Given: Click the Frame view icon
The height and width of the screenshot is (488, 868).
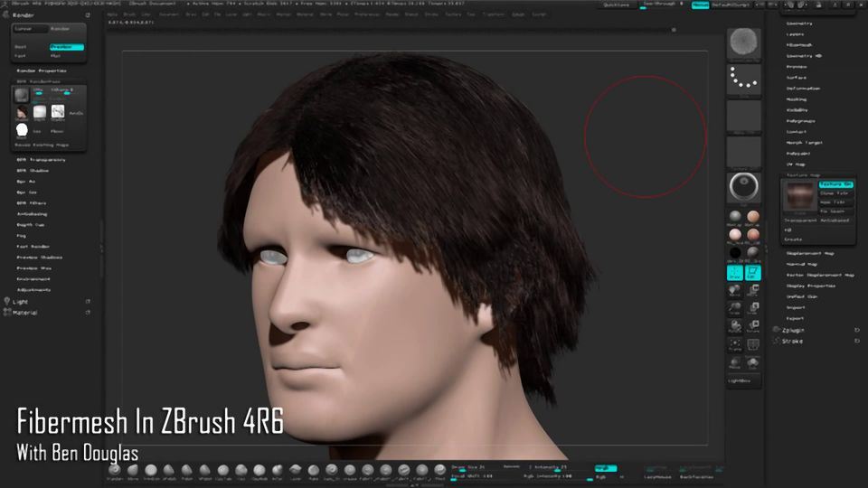Looking at the screenshot, I should pos(734,344).
